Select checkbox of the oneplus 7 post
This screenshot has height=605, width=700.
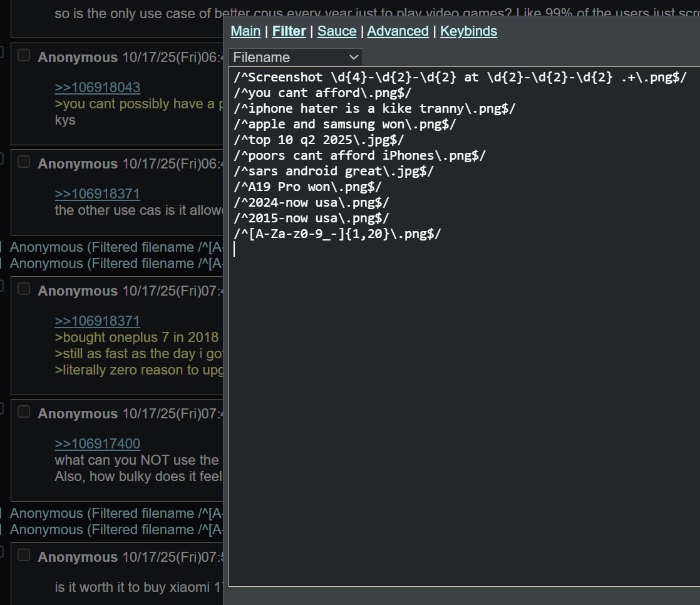24,289
